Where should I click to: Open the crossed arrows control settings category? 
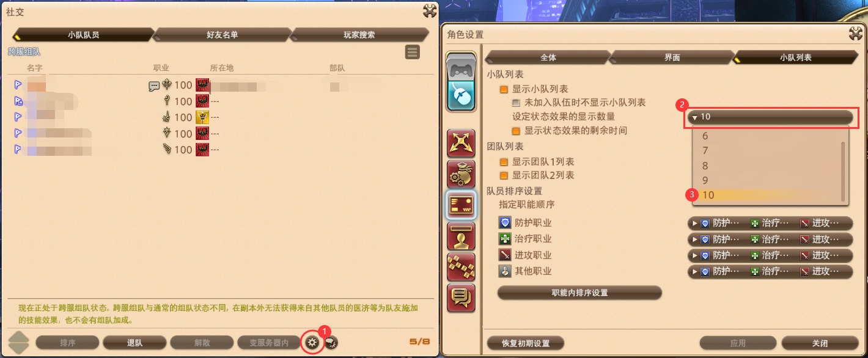pyautogui.click(x=462, y=144)
